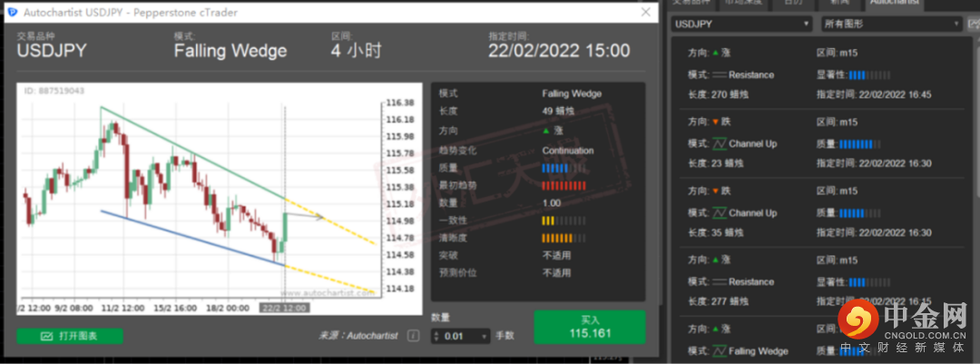Click the Channel Up icon in the 23 蜡烛 entry
Image resolution: width=980 pixels, height=364 pixels.
click(720, 143)
